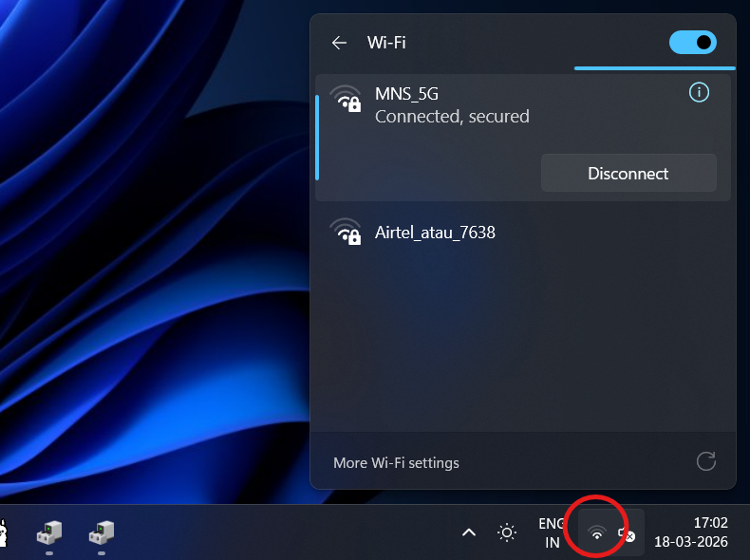This screenshot has width=750, height=560.
Task: Expand the hidden tray icons chevron
Action: pyautogui.click(x=468, y=532)
